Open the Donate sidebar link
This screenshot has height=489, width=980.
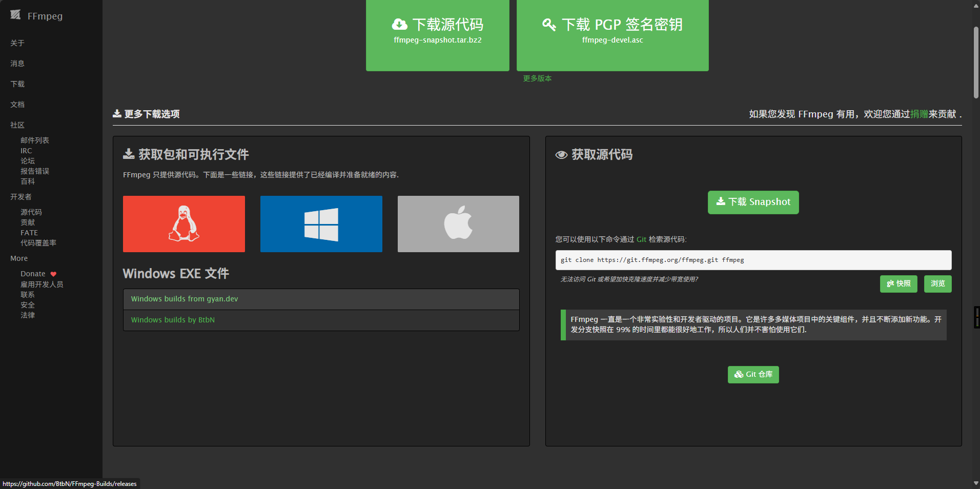pos(33,274)
